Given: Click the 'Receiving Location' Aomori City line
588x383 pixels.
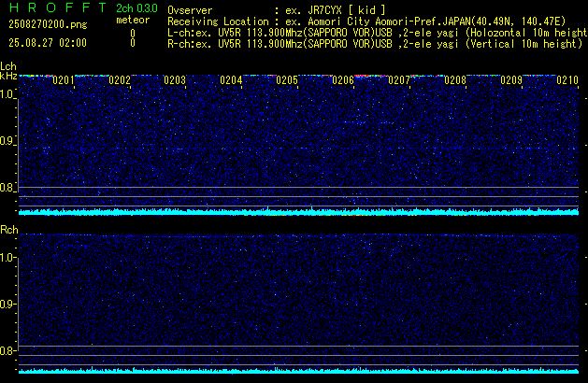Looking at the screenshot, I should coord(366,21).
